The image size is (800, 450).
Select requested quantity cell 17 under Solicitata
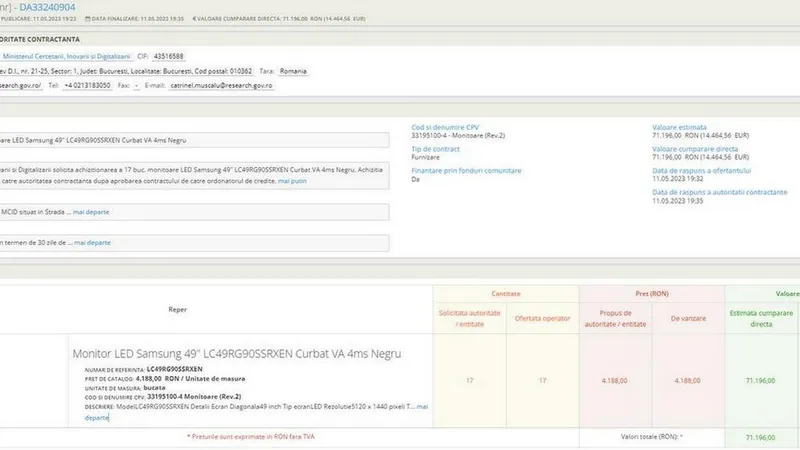coord(469,381)
